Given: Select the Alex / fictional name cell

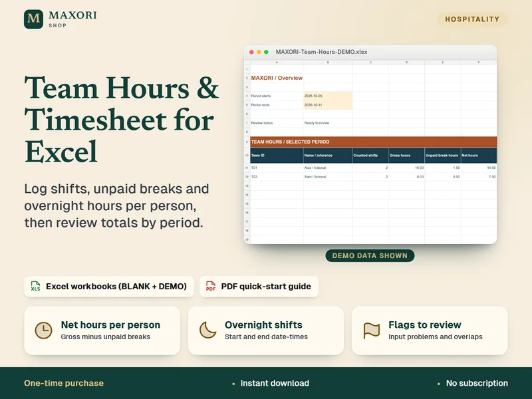Looking at the screenshot, I should point(328,168).
